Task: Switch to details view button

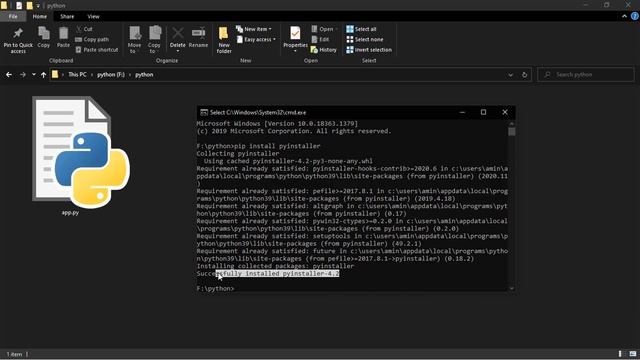Action: 620,354
